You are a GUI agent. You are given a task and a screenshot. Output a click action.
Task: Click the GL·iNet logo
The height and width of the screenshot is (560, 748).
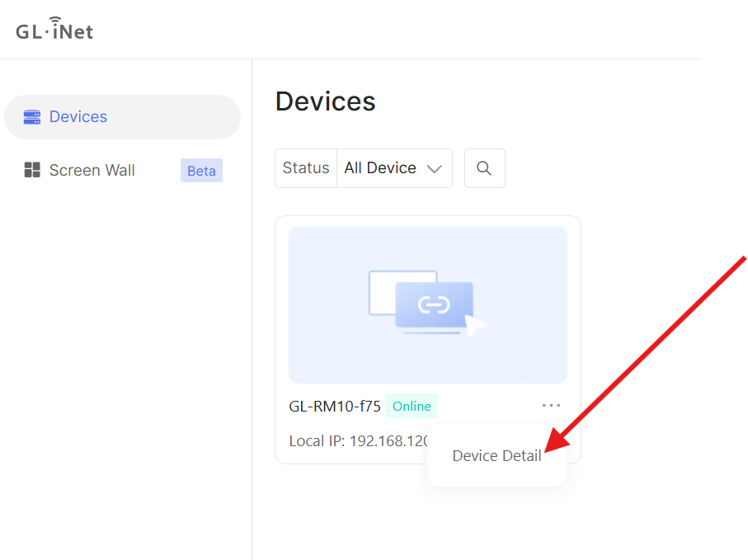(54, 30)
